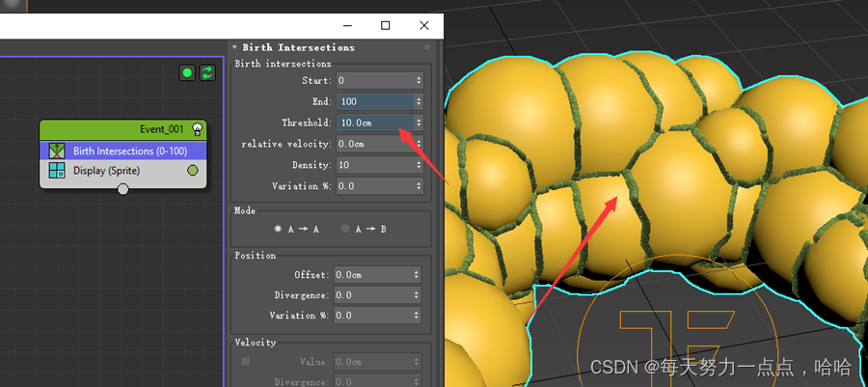Click the Event_001 output connector circle
Viewport: 868px width, 387px height.
pos(123,189)
